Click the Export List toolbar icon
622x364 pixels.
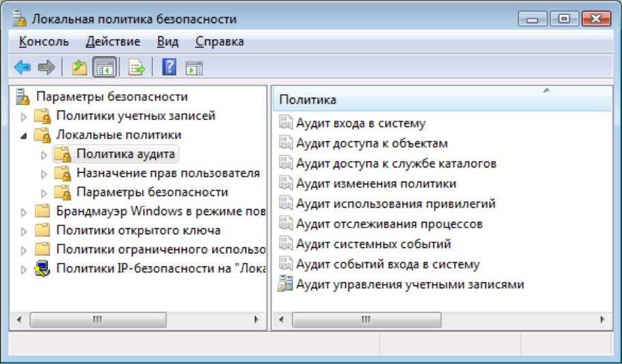pos(137,68)
